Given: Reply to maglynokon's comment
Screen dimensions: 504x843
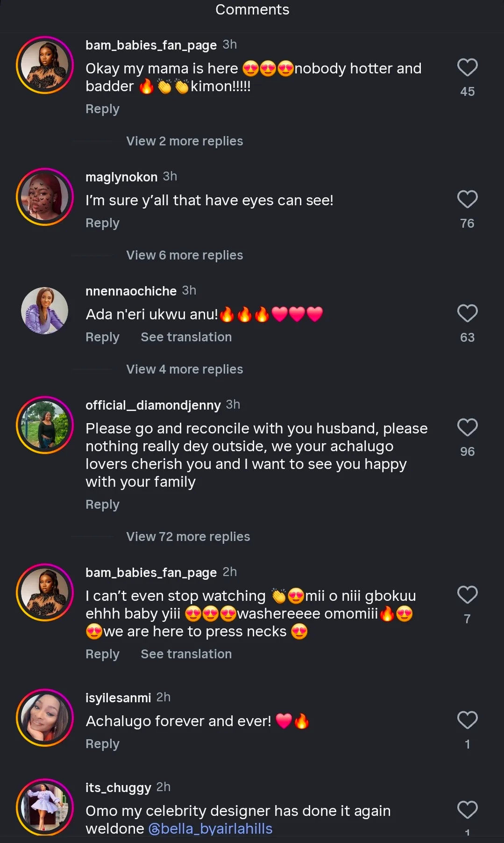Looking at the screenshot, I should tap(102, 223).
